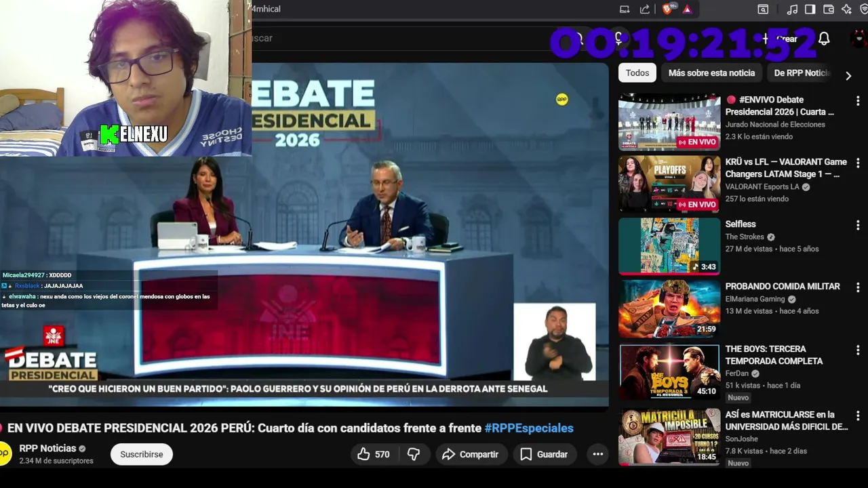Open the Brave Shields lion icon

668,9
